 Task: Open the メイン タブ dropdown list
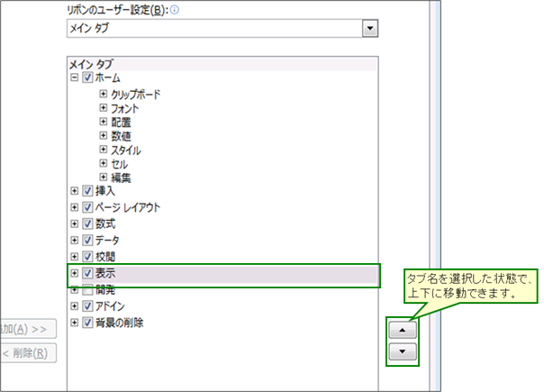tap(368, 29)
